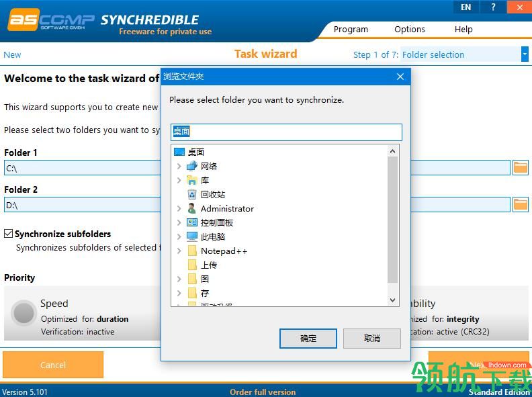The width and height of the screenshot is (532, 397).
Task: Select the Notepad++ tree item text
Action: (224, 251)
